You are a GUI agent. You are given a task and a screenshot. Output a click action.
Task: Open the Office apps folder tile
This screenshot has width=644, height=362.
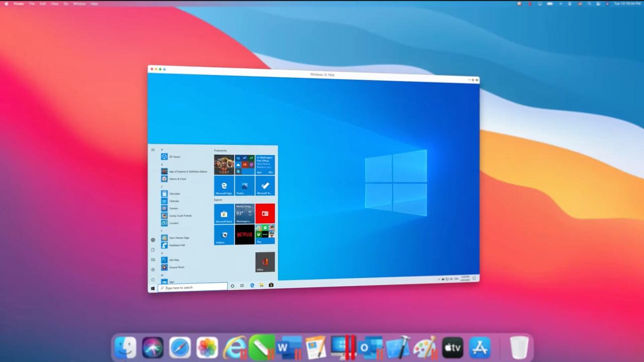tap(245, 165)
